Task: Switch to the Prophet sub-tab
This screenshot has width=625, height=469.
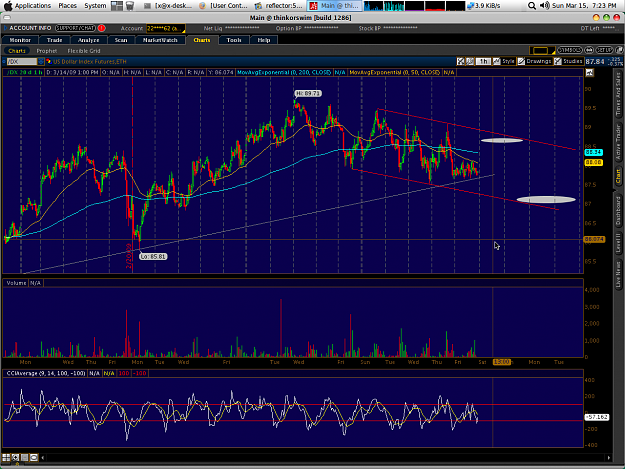Action: pos(47,51)
